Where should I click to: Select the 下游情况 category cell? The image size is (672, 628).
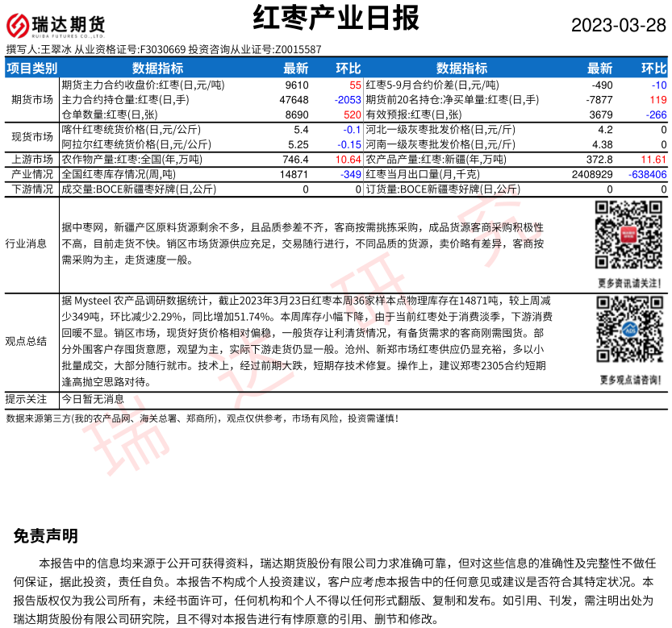click(31, 189)
